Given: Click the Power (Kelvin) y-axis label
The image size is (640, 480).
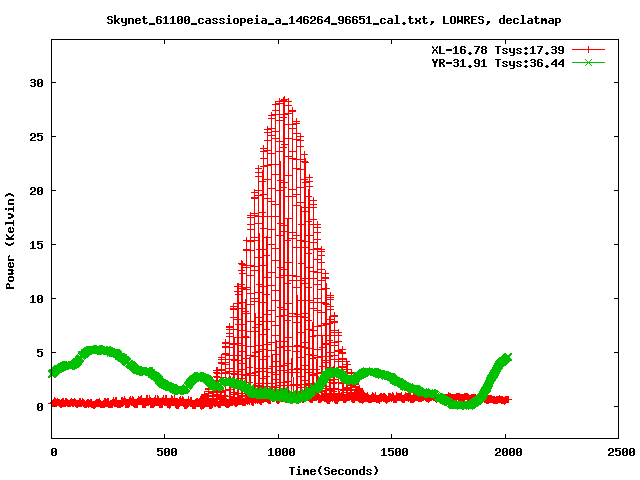Looking at the screenshot, I should (x=11, y=241).
